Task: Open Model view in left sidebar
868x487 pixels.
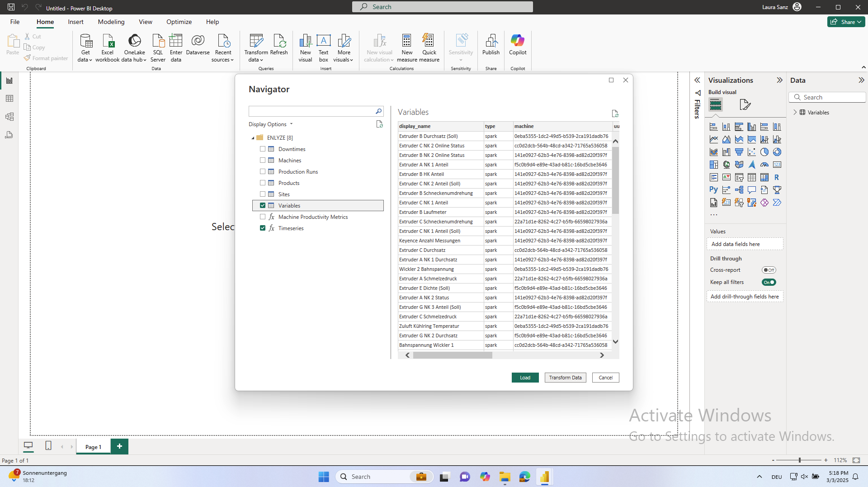Action: coord(9,117)
